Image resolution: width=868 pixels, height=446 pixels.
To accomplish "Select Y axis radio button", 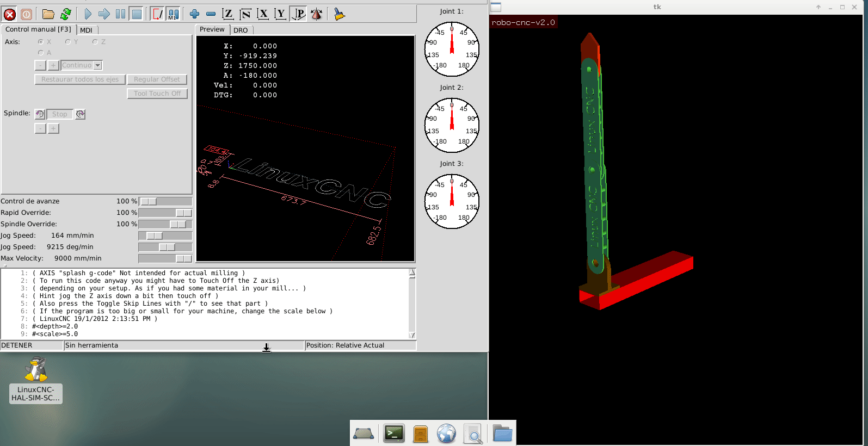I will pyautogui.click(x=68, y=42).
